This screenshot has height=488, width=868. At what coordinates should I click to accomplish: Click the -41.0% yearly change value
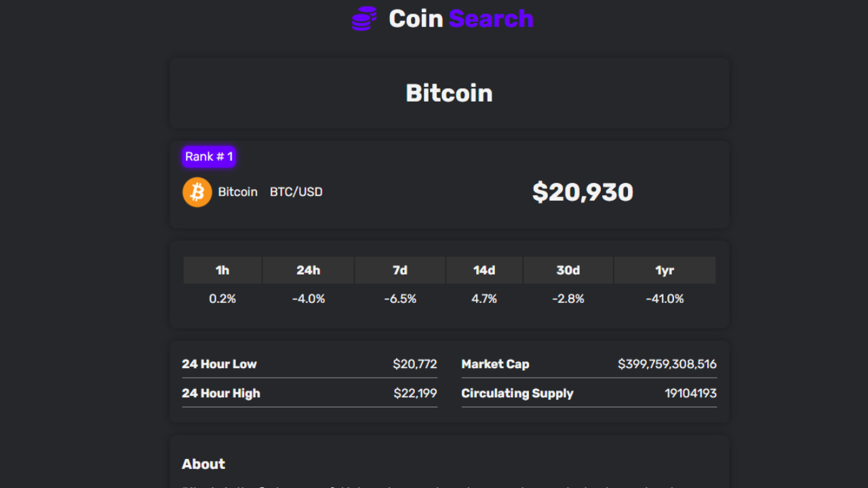(x=665, y=299)
